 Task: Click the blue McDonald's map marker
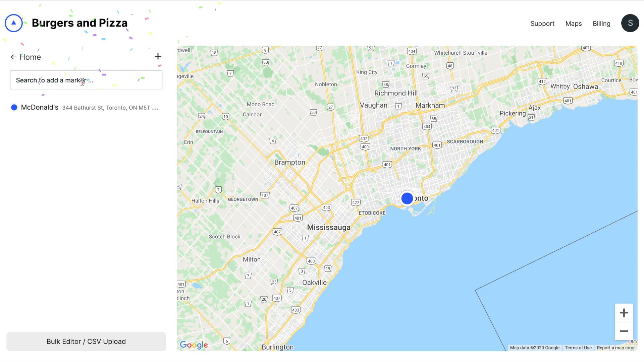(x=407, y=198)
